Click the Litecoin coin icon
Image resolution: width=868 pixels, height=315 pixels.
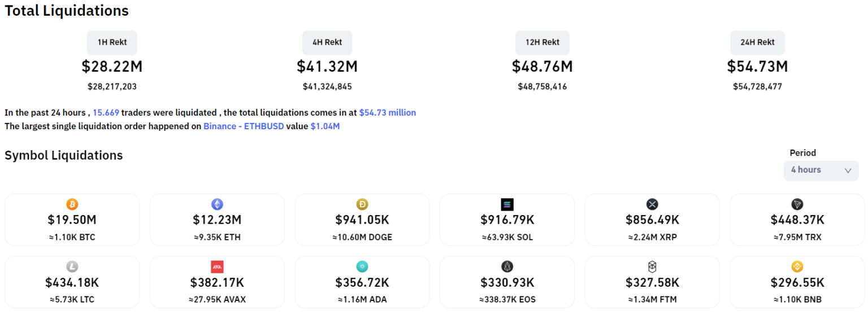pos(72,266)
